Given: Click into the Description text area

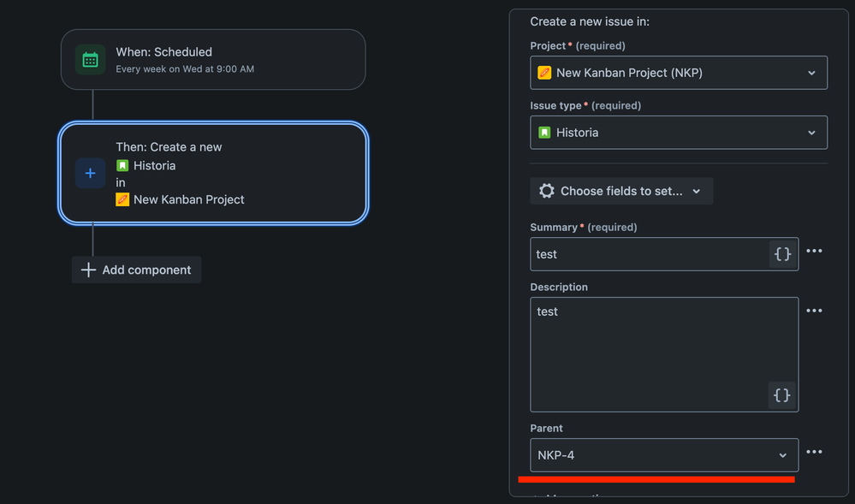Looking at the screenshot, I should pyautogui.click(x=664, y=354).
